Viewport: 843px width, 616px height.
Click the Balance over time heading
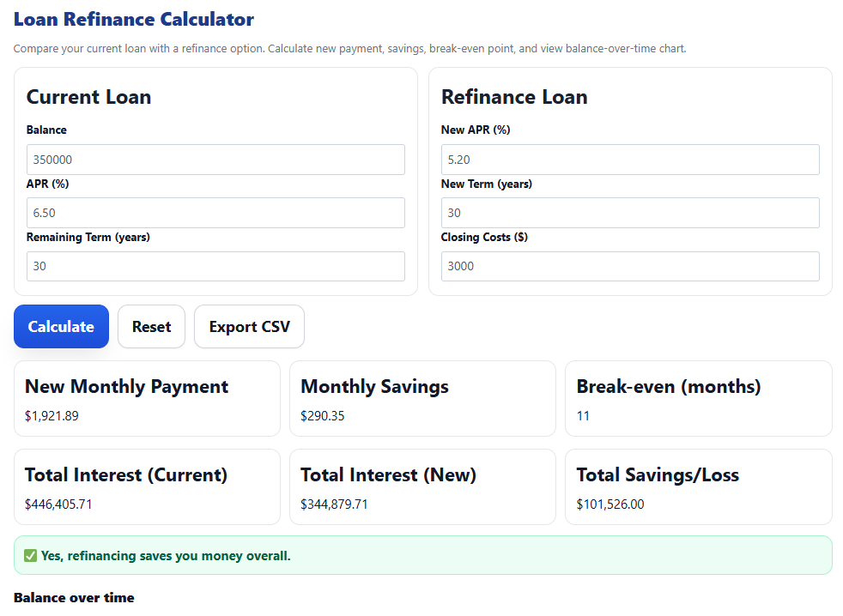tap(74, 597)
